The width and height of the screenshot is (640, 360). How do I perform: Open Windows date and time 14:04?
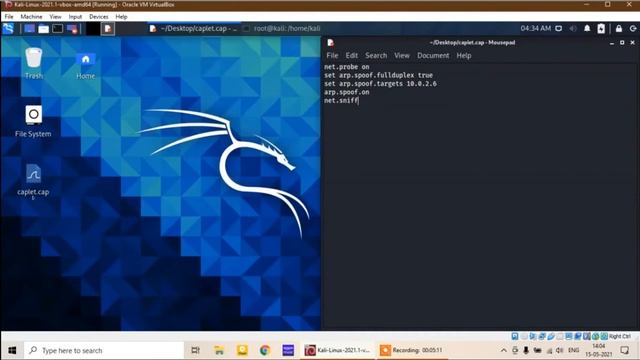[x=598, y=350]
